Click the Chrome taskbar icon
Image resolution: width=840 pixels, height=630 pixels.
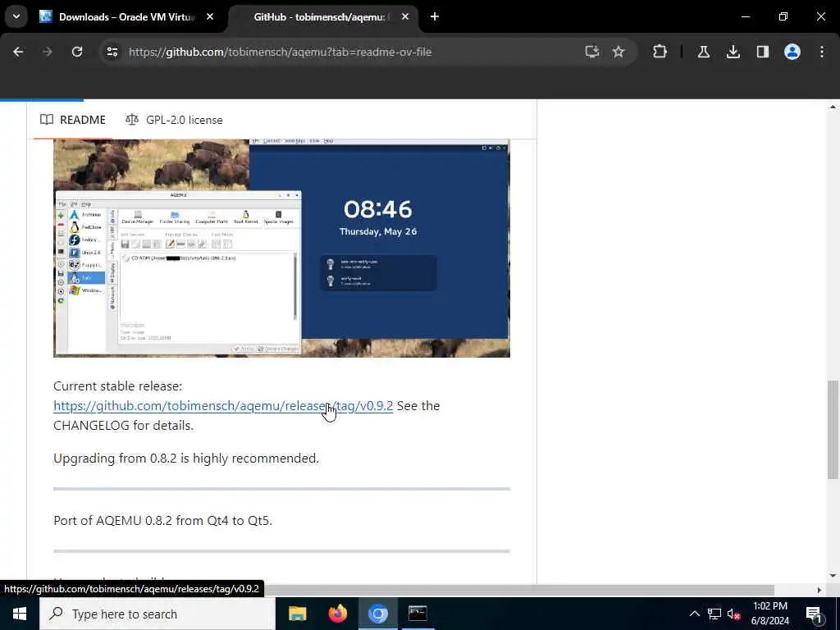377,614
